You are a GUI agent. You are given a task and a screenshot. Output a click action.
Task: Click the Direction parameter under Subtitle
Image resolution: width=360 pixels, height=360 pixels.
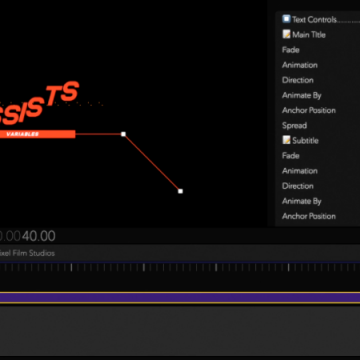298,186
